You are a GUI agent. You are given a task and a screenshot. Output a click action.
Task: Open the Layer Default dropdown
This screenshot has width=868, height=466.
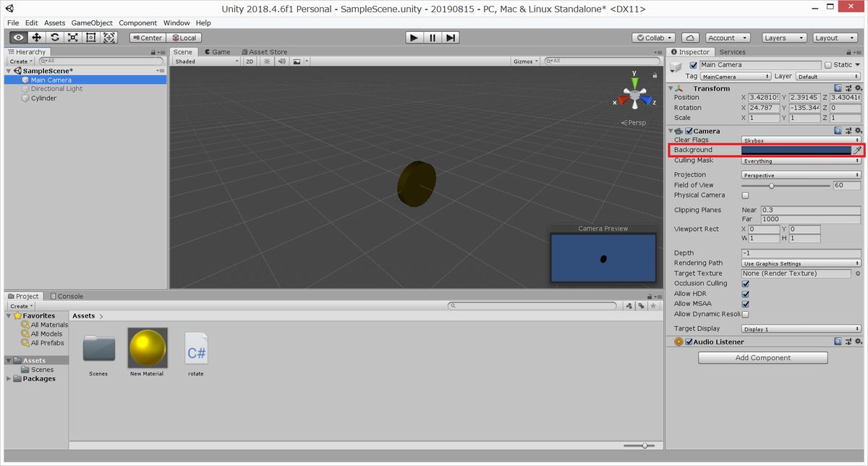tap(828, 77)
